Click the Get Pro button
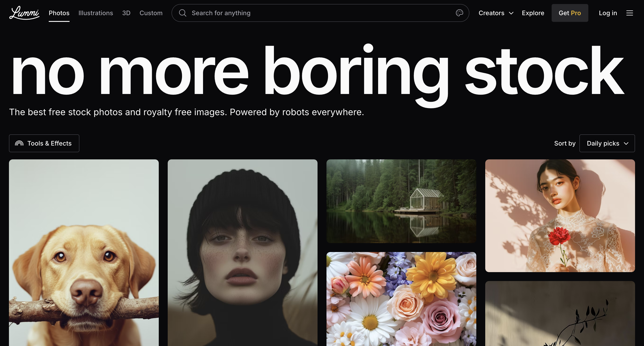This screenshot has height=346, width=644. [570, 13]
